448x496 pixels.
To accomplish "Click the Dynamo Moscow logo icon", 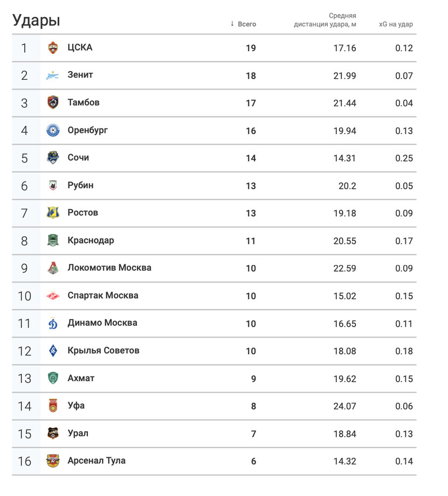I will 53,323.
